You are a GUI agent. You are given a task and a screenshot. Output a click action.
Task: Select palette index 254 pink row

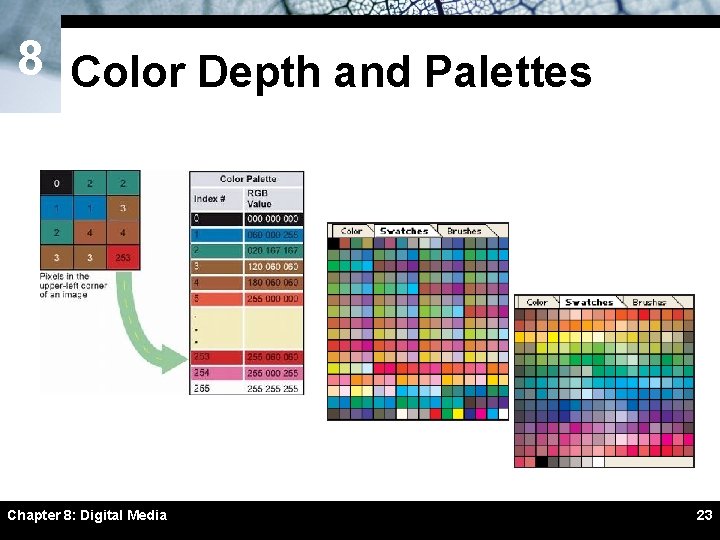(247, 373)
